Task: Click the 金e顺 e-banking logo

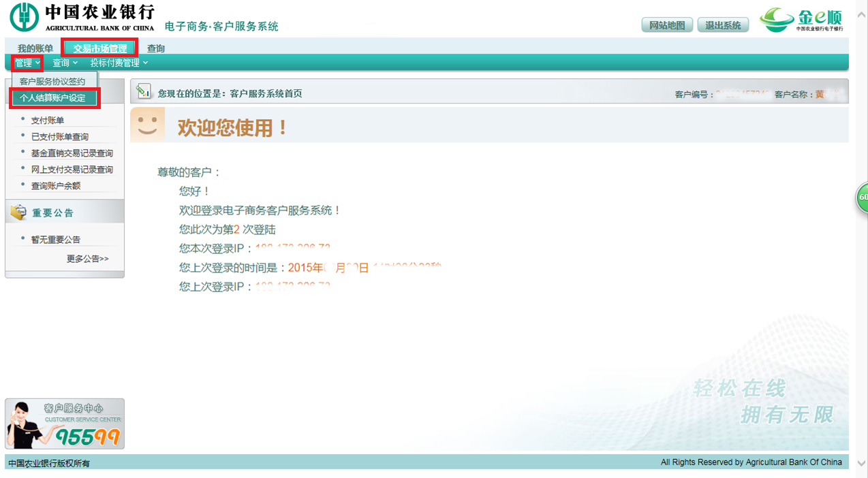Action: (802, 20)
